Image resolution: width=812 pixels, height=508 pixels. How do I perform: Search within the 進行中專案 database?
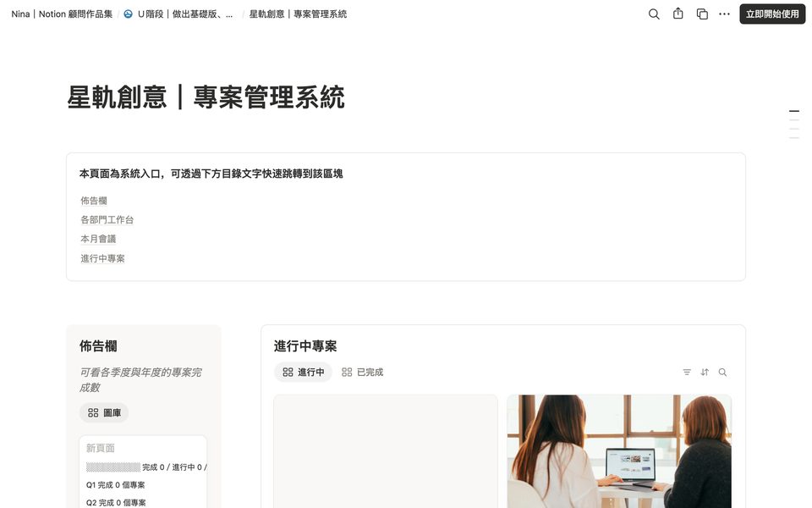click(x=723, y=373)
